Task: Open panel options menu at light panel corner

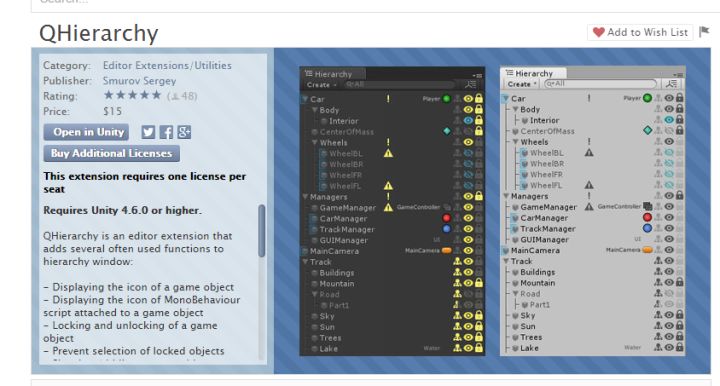Action: point(678,74)
